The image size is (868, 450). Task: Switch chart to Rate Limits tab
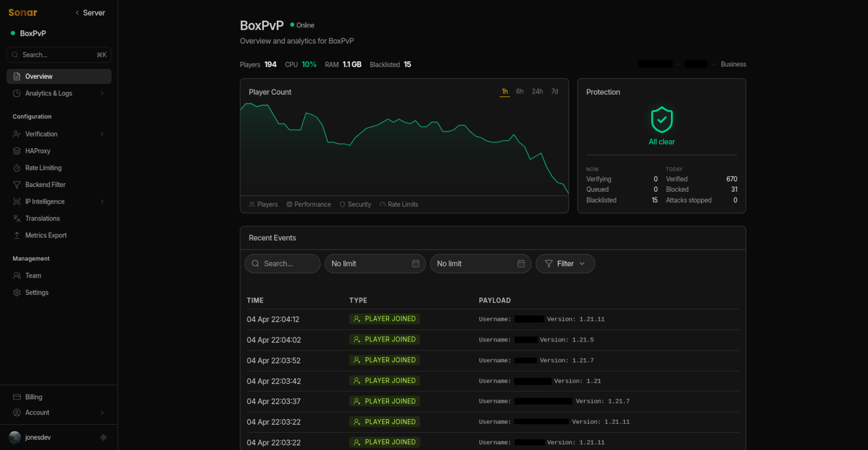click(x=399, y=204)
